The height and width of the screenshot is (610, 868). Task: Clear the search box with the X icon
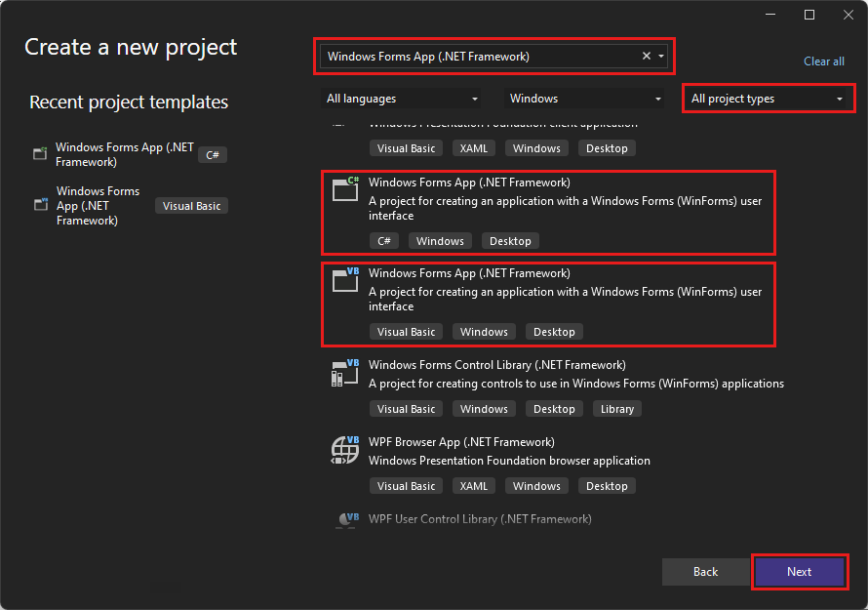coord(646,56)
